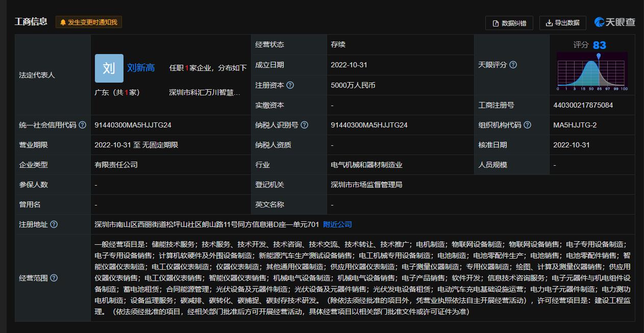Viewport: 644px width, 333px height.
Task: Click the help icon beside 天眼评分
Action: pos(513,65)
